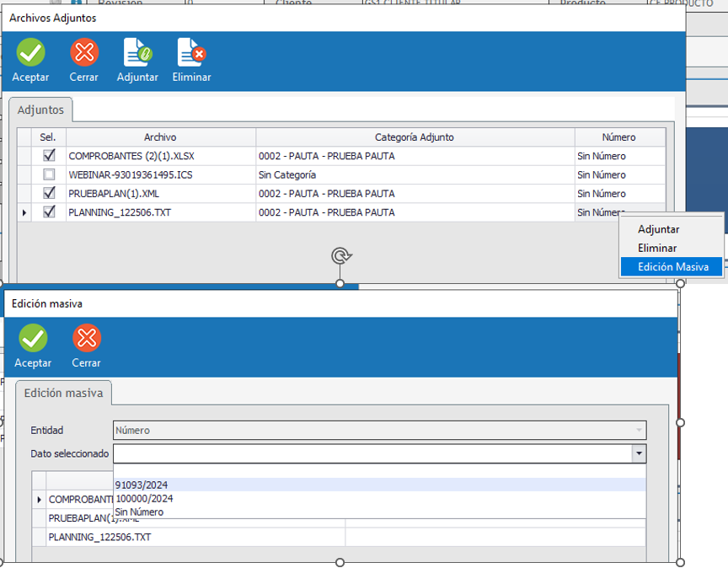Image resolution: width=728 pixels, height=568 pixels.
Task: Click category cell of PRUEBAPLAN(1).XML row
Action: (x=415, y=194)
